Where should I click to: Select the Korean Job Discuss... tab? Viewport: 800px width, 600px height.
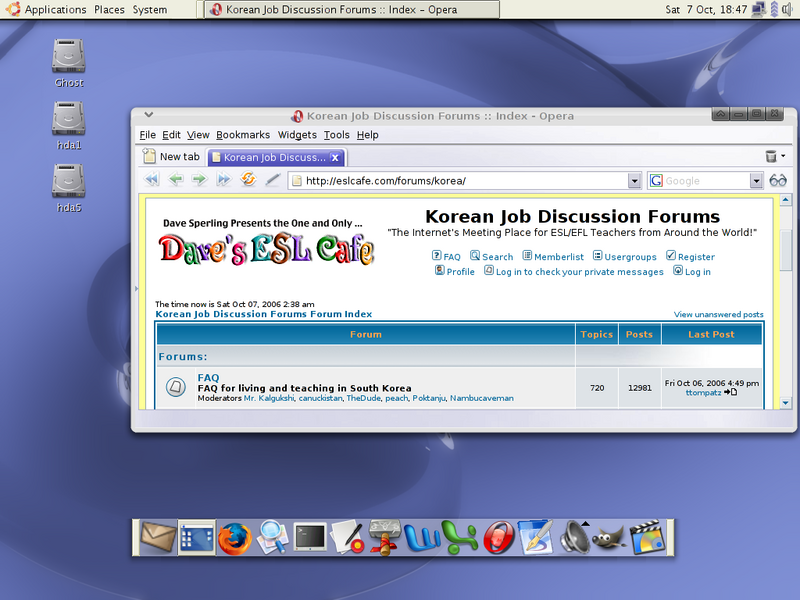coord(274,157)
